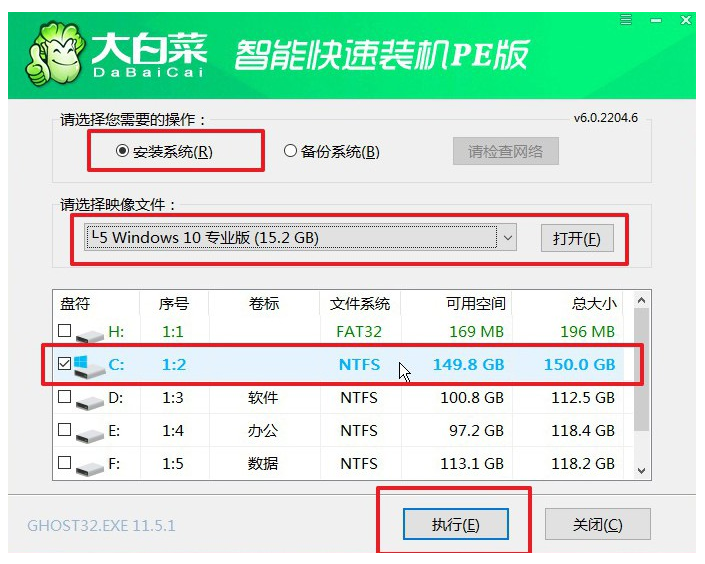
Task: Click the 1:5 sequence cell
Action: pos(173,463)
